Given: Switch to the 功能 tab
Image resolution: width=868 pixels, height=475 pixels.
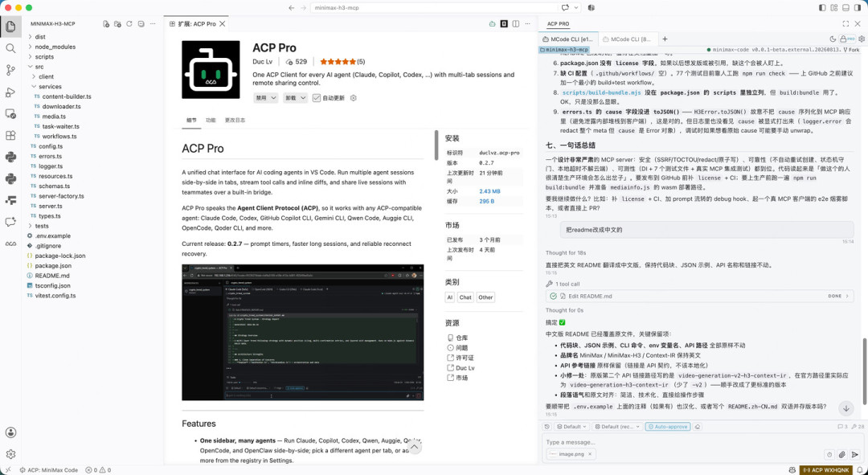Looking at the screenshot, I should click(x=211, y=120).
